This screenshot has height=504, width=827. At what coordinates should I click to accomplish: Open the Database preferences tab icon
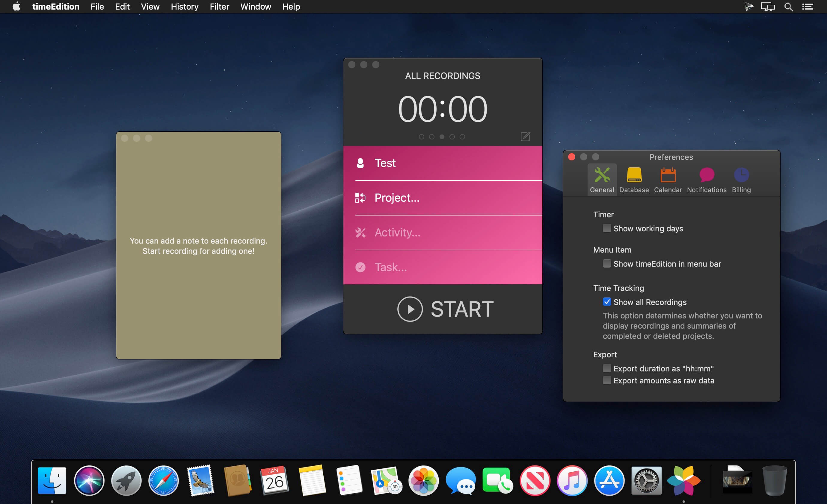coord(634,175)
